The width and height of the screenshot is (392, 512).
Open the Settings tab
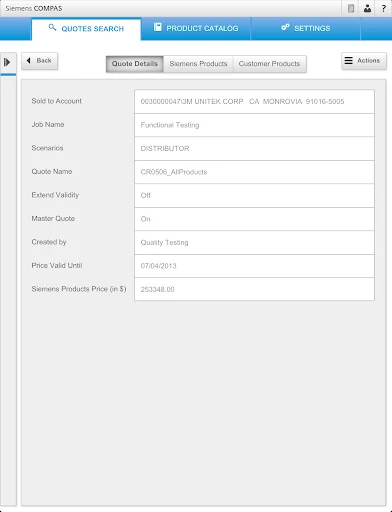tap(306, 29)
